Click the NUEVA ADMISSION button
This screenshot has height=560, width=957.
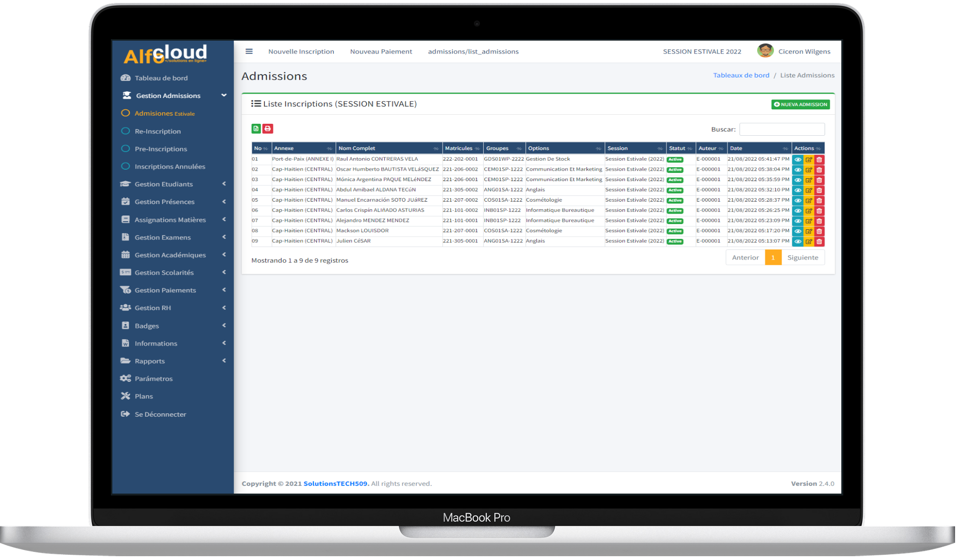tap(800, 104)
